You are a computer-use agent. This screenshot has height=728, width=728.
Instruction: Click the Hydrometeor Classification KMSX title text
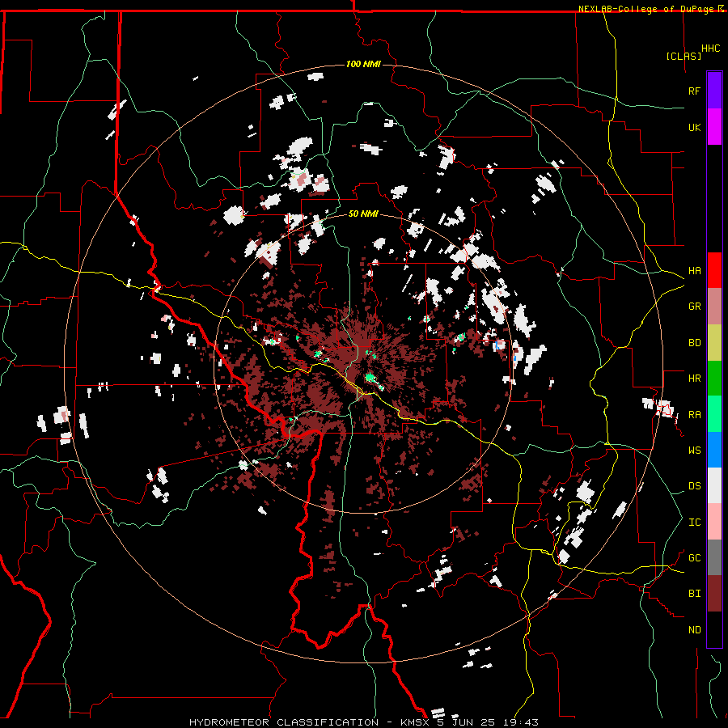pos(363,722)
